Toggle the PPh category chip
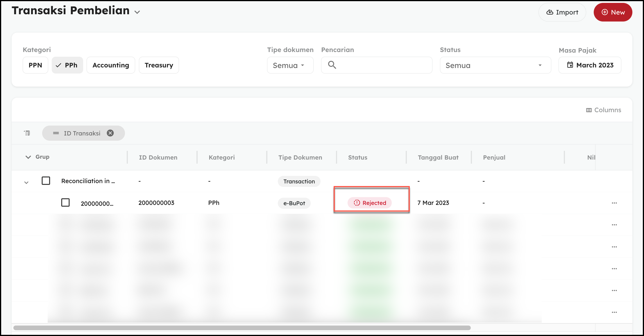The height and width of the screenshot is (336, 644). [67, 65]
